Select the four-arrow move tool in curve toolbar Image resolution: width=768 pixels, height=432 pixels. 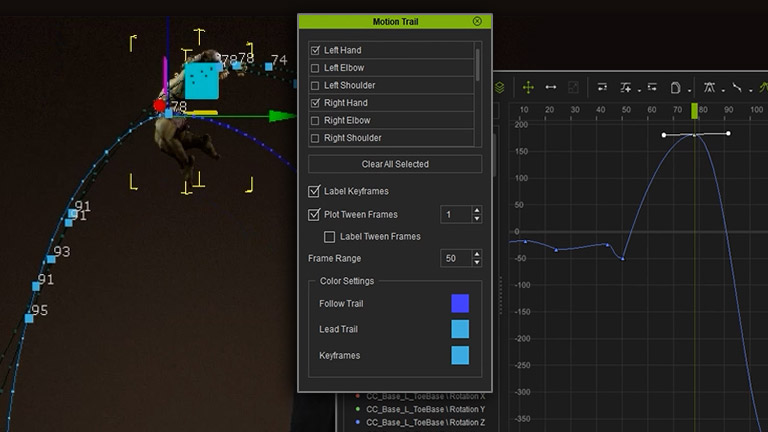528,88
